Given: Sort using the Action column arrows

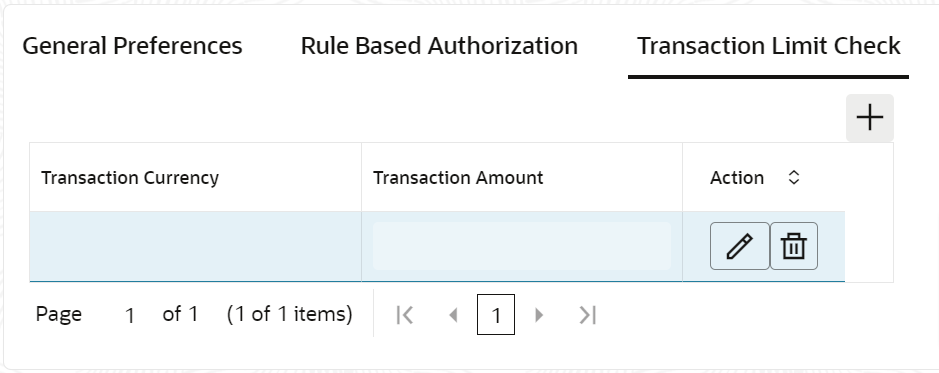Looking at the screenshot, I should coord(793,177).
